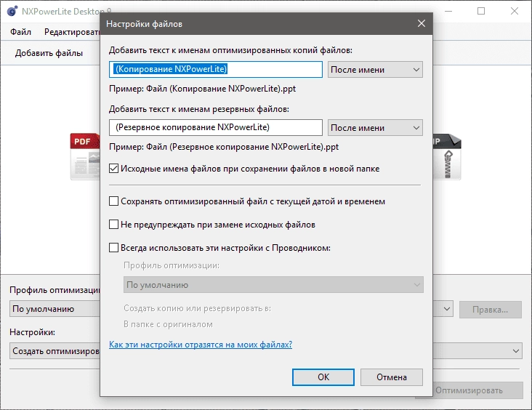The height and width of the screenshot is (410, 532).
Task: Click example text Файл (Резервное копирование NXPowerLite).ppt
Action: 242,147
